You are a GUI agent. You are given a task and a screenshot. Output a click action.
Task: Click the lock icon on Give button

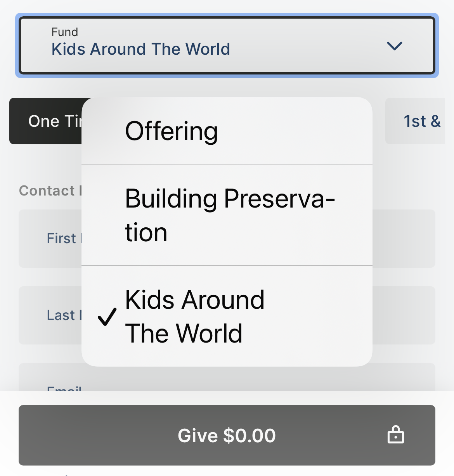(x=395, y=435)
